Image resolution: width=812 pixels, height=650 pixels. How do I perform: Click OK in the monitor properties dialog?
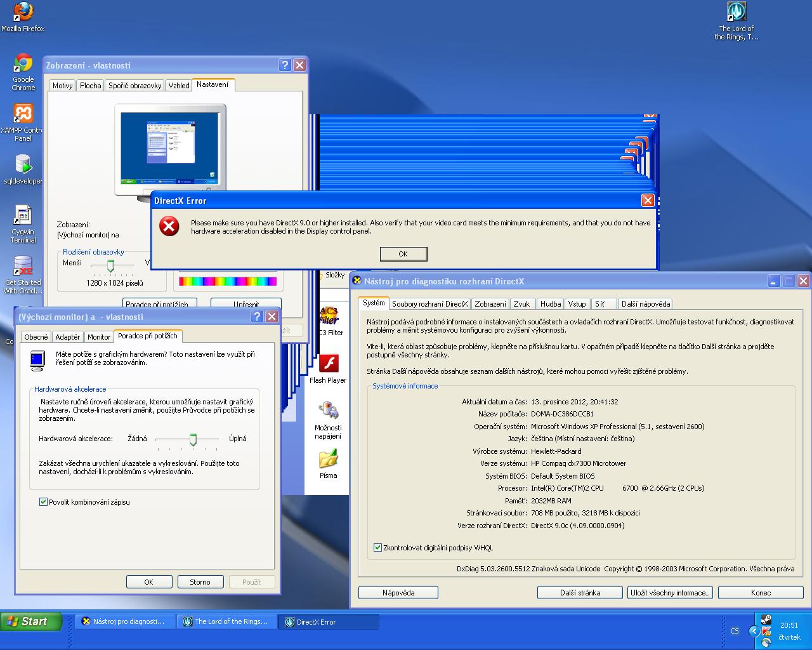pyautogui.click(x=149, y=582)
